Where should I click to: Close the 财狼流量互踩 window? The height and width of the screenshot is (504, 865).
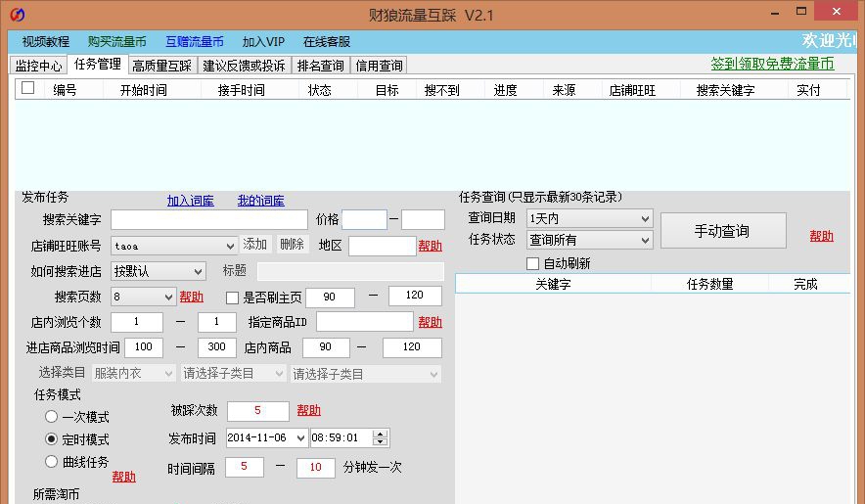tap(837, 12)
